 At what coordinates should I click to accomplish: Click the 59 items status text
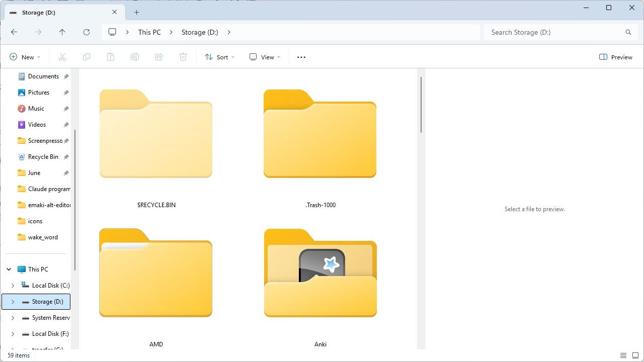(x=19, y=355)
